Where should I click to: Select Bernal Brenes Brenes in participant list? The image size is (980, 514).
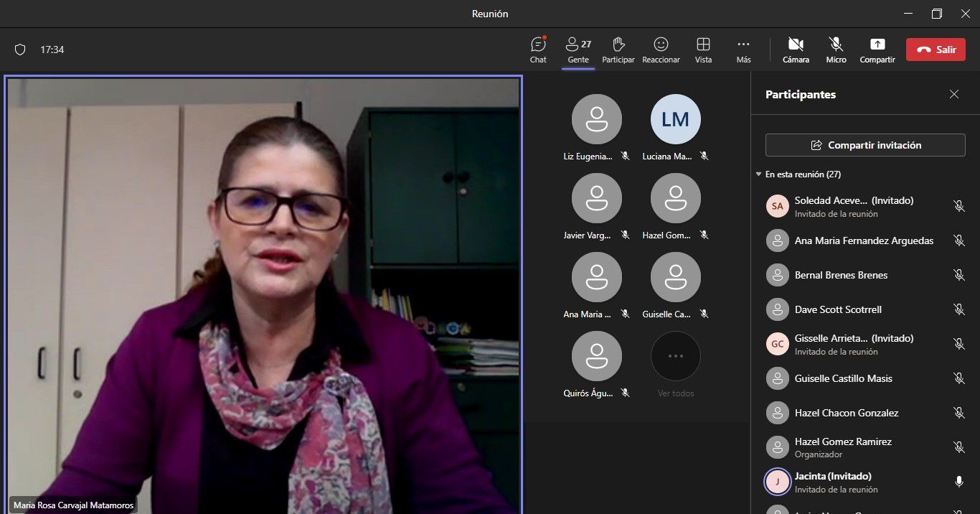point(841,275)
